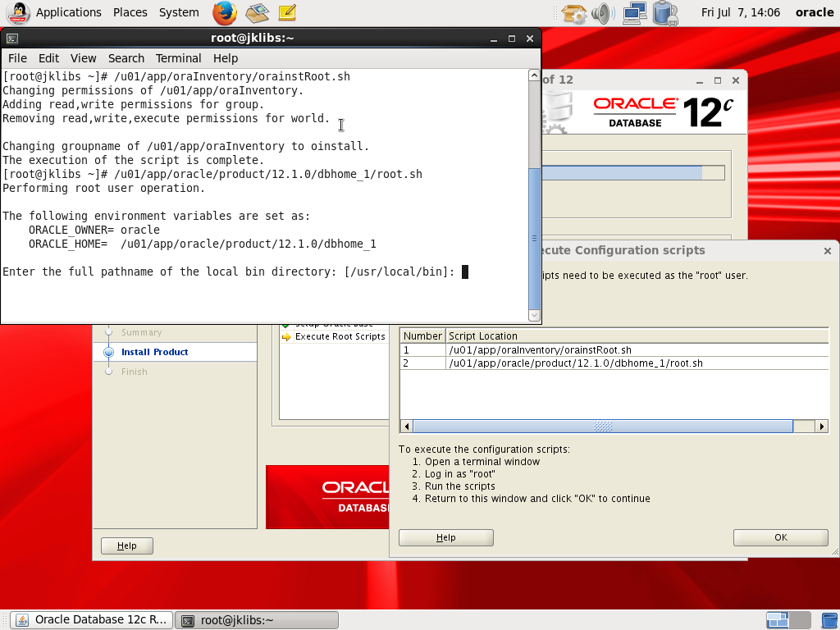Launch Firefox from the top panel

click(225, 12)
